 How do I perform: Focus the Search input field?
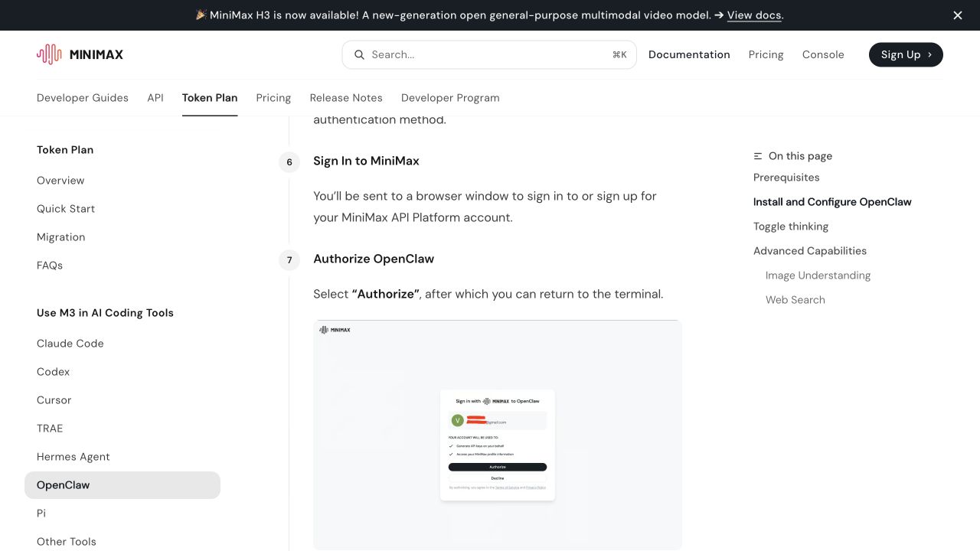(x=489, y=54)
